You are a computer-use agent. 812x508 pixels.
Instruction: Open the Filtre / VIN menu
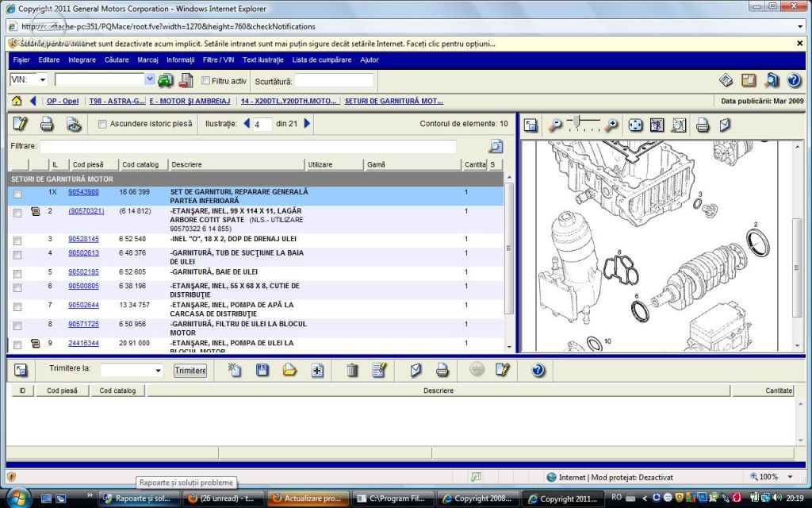click(x=218, y=60)
